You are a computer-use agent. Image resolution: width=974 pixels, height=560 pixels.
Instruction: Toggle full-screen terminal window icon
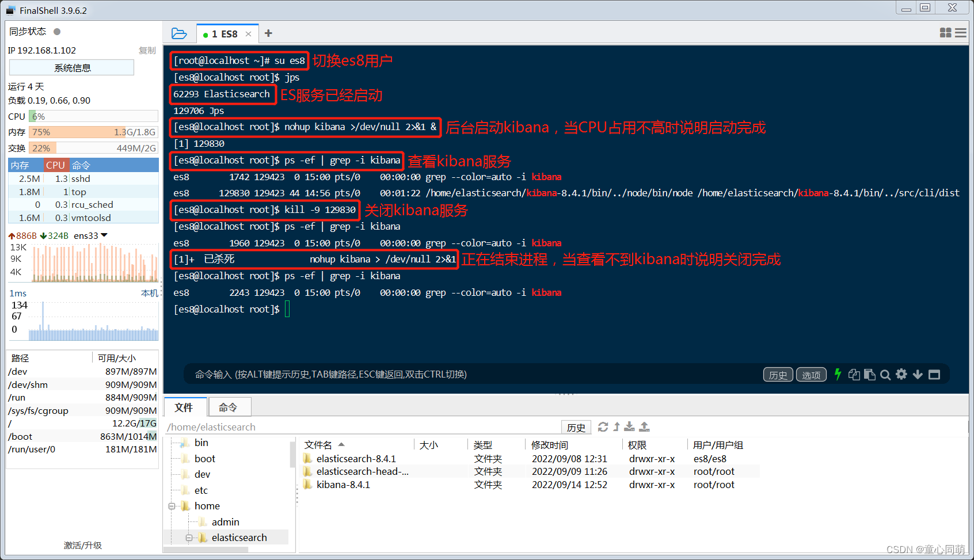pos(934,375)
